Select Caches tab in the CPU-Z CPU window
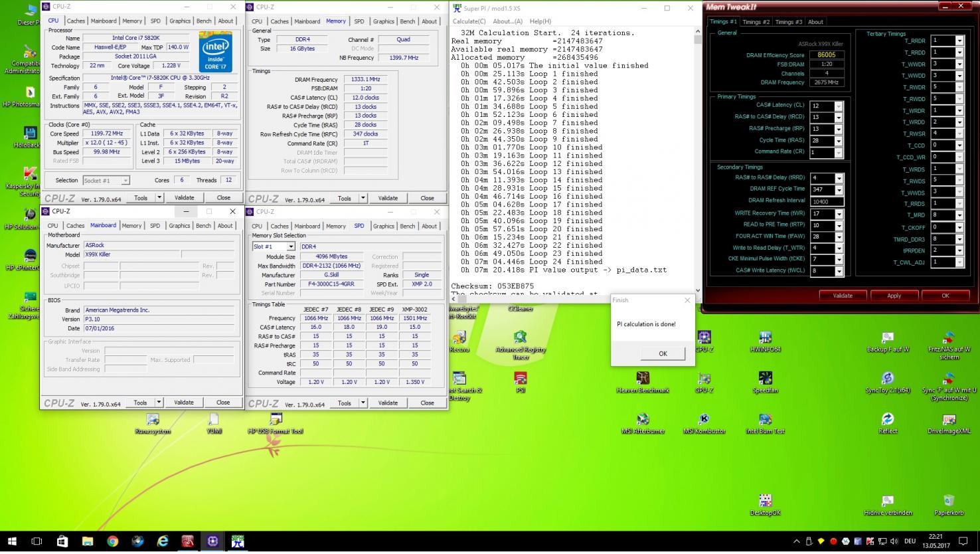This screenshot has height=554, width=980. point(76,21)
